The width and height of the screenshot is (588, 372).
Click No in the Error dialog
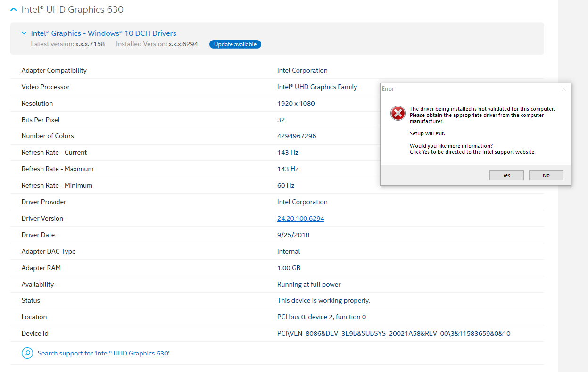pos(546,175)
